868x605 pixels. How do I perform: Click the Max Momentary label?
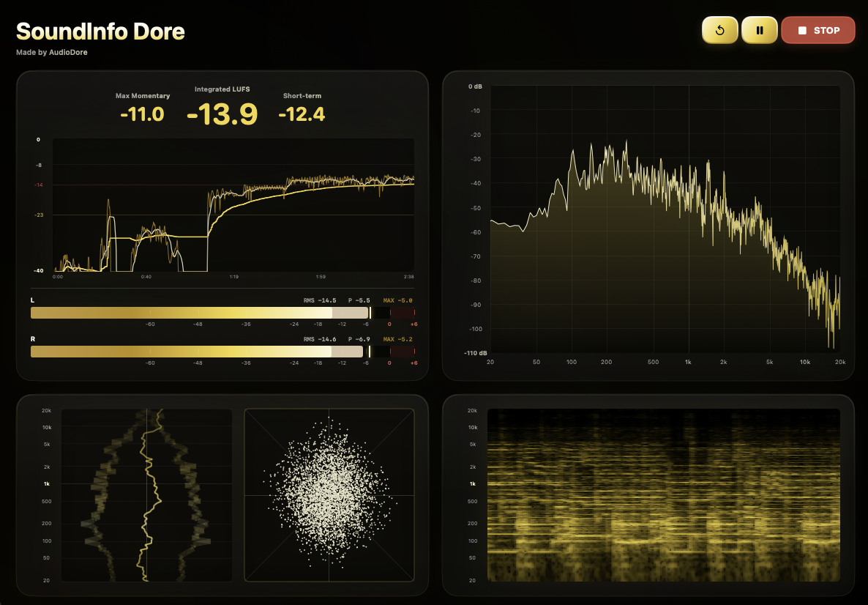pyautogui.click(x=142, y=96)
